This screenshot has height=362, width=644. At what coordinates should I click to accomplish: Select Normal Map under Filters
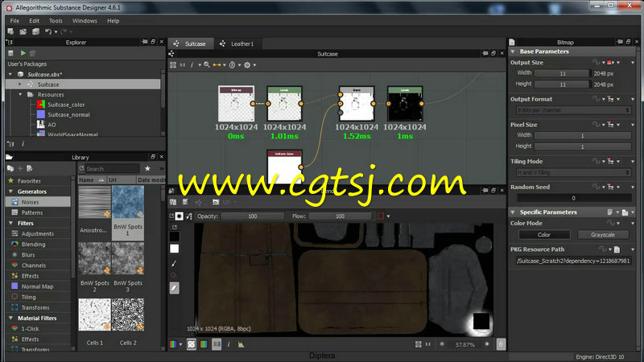pos(38,286)
